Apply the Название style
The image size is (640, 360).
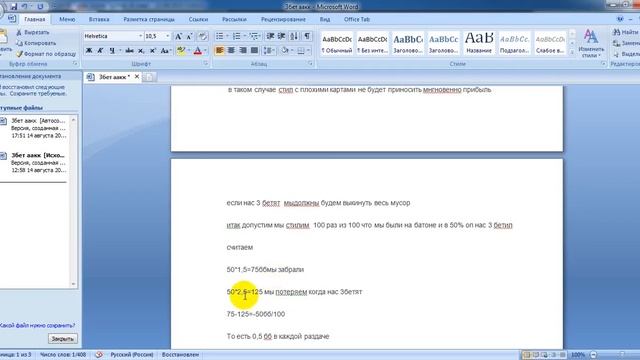point(479,43)
